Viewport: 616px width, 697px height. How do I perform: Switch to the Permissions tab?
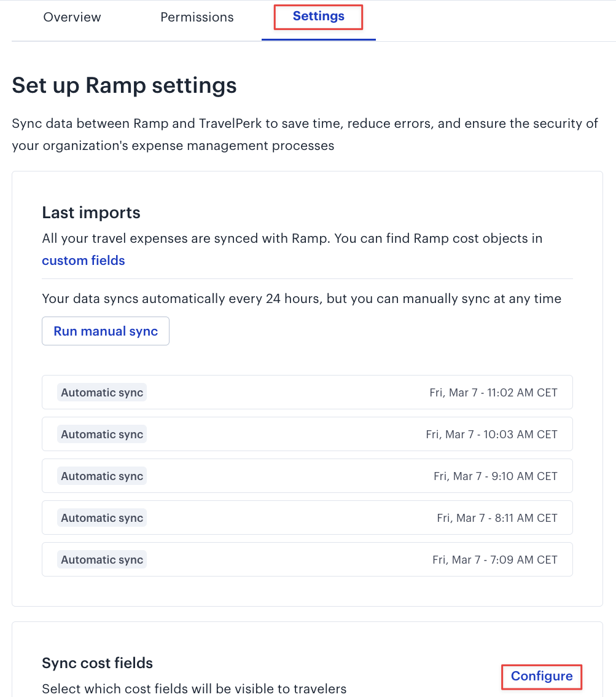point(197,17)
